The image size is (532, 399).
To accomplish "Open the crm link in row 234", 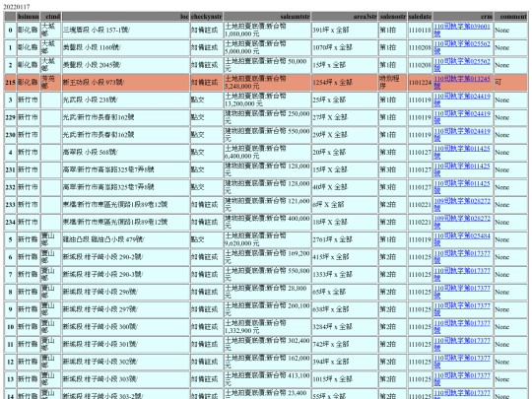I will (462, 222).
